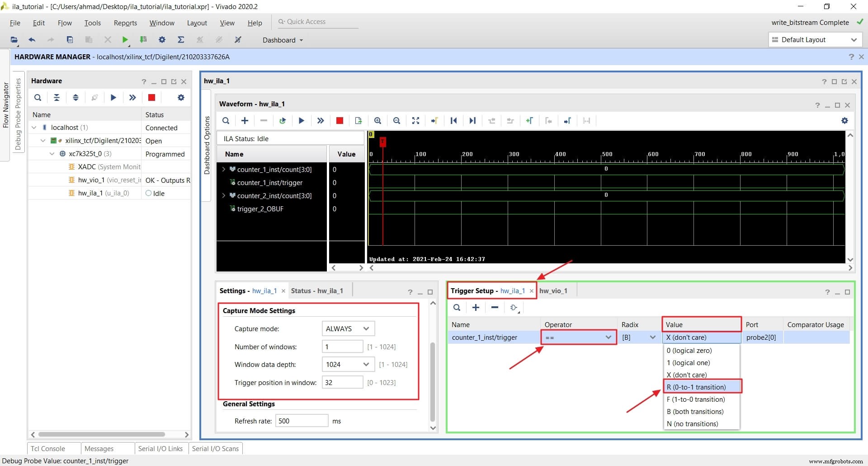Open the Flow menu

coord(65,23)
